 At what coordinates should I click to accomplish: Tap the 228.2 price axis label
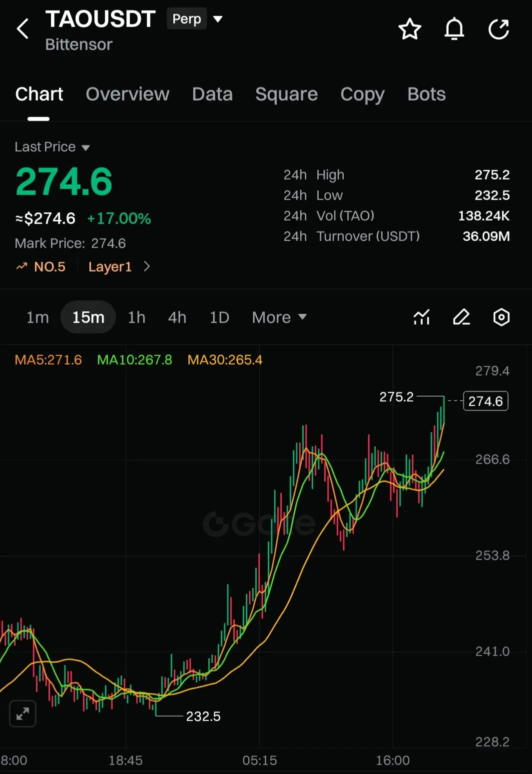492,741
